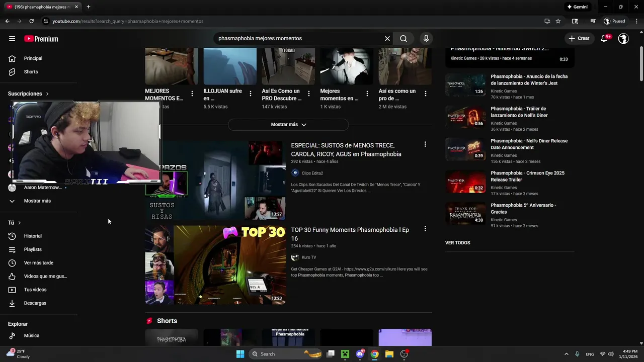644x362 pixels.
Task: Open the YouTube guide hamburger menu
Action: (x=12, y=39)
